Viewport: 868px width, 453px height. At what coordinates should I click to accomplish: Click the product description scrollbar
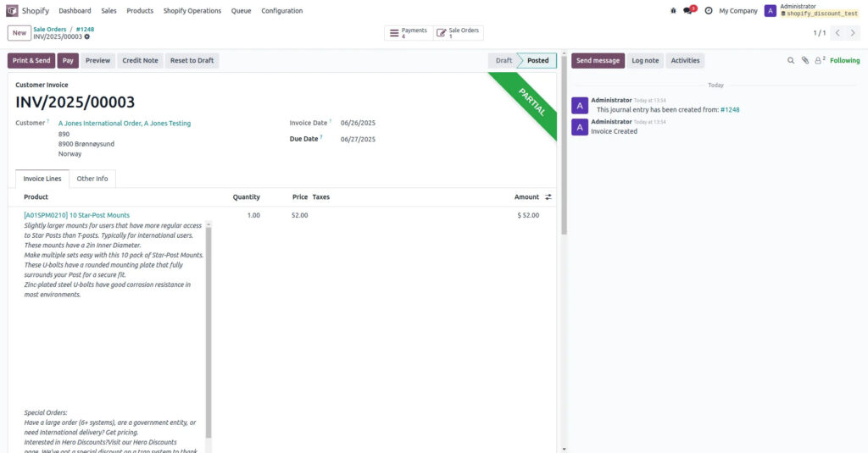point(209,330)
